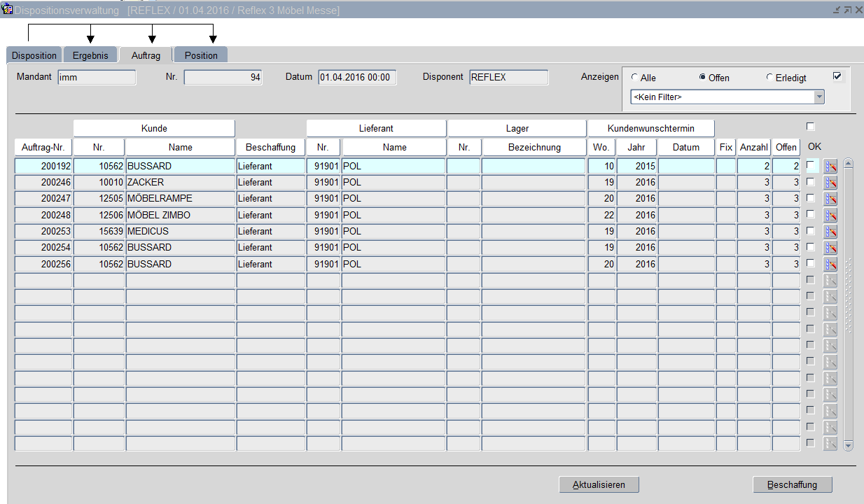Click the scroll-down arrow of the table scrollbar
Screen dimensions: 864x504
(x=848, y=445)
